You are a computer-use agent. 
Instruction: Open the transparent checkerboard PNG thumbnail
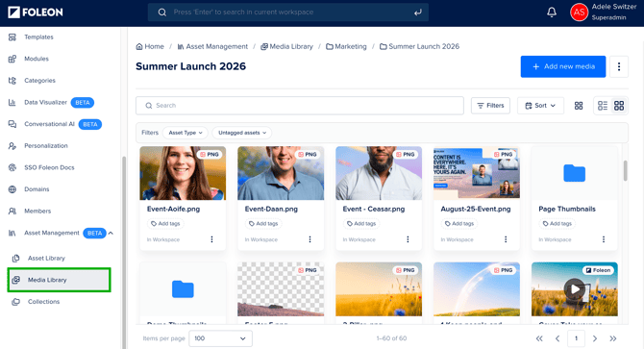coord(281,289)
